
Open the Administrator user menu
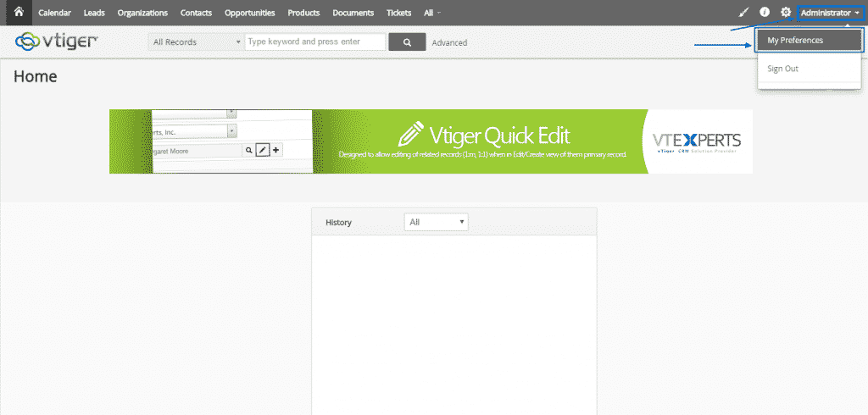tap(830, 13)
